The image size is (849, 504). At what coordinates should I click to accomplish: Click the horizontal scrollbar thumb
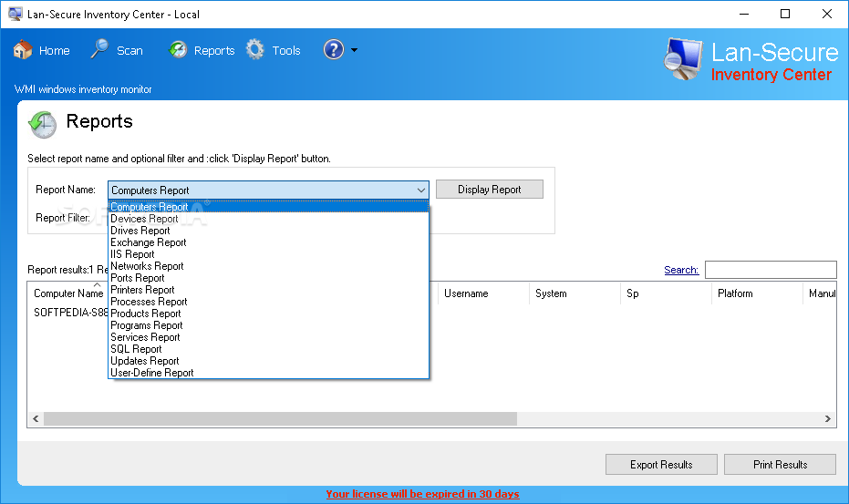pos(281,418)
